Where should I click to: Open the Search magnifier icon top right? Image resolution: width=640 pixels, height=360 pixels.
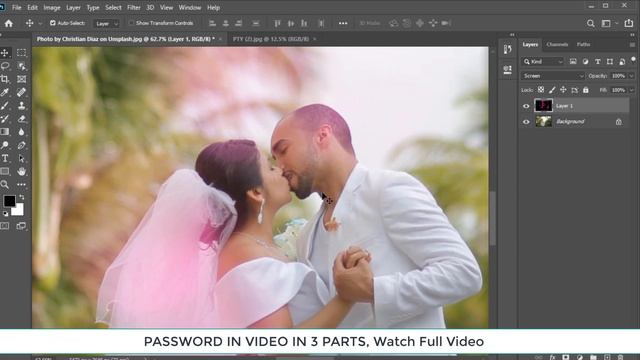coord(591,23)
